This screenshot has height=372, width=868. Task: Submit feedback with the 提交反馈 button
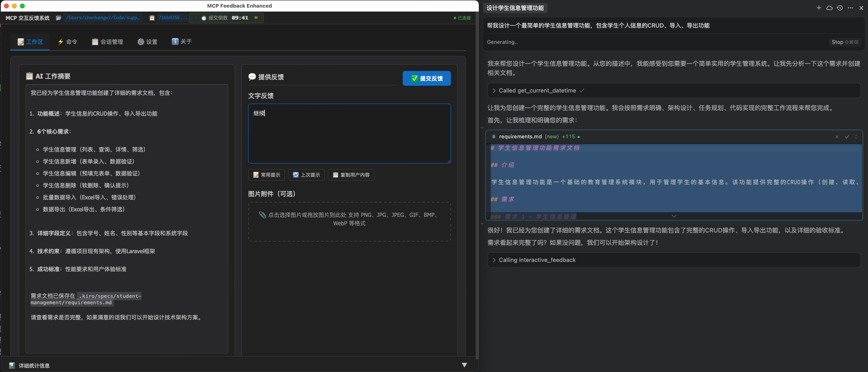pyautogui.click(x=427, y=78)
